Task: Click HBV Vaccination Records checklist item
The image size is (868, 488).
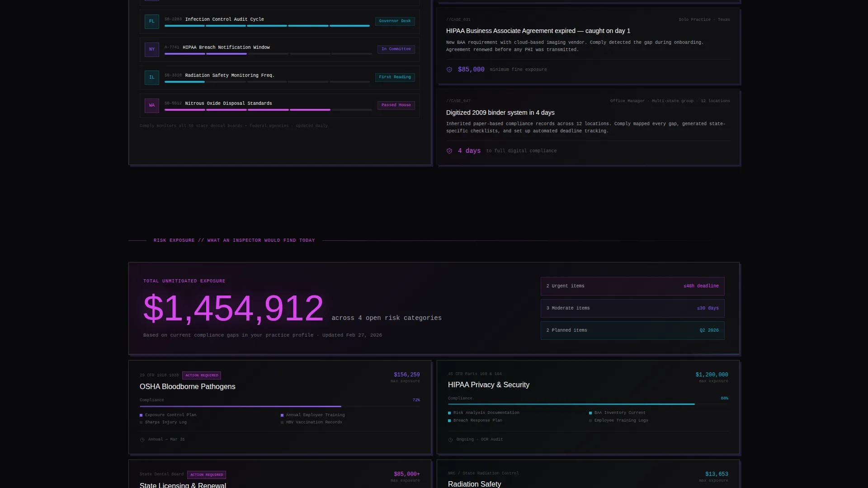Action: (x=311, y=422)
